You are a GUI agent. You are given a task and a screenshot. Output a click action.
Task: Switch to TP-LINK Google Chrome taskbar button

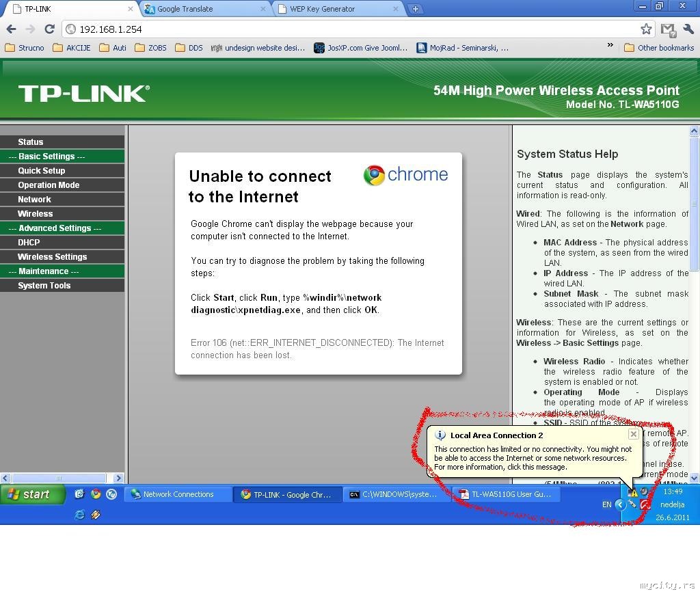287,494
